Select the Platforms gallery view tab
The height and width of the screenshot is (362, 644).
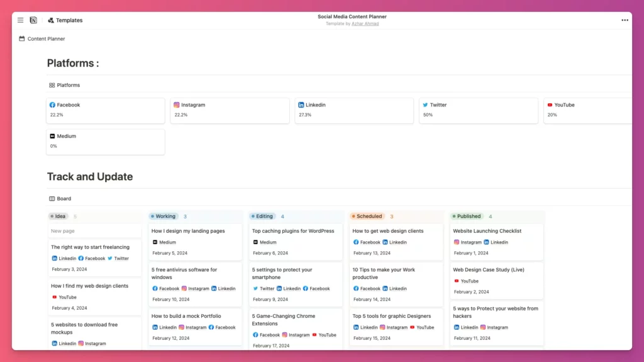pos(65,85)
